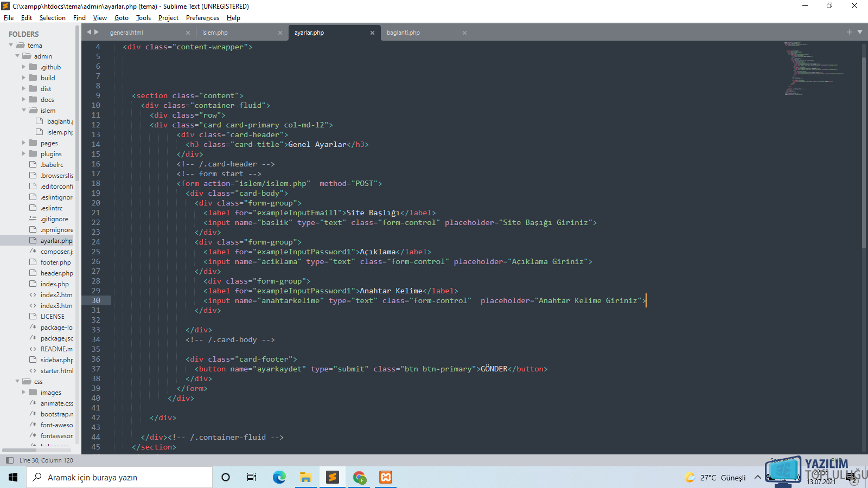Open the Help menu
The width and height of the screenshot is (868, 488).
click(x=233, y=18)
